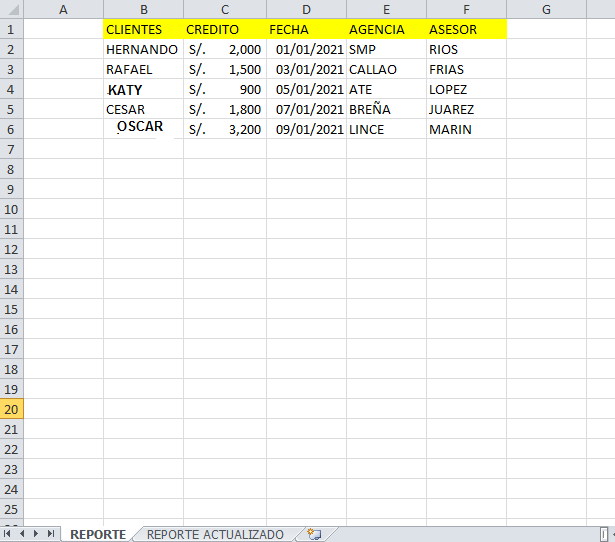This screenshot has width=615, height=542.
Task: Select row 13 header
Action: [x=11, y=269]
